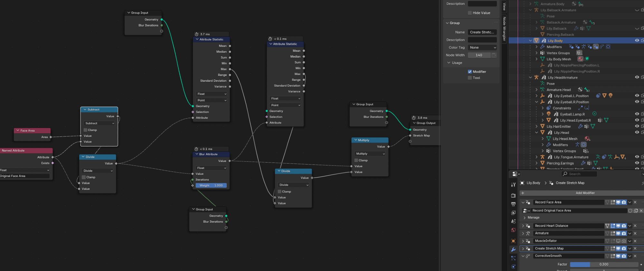The image size is (644, 271).
Task: Click the properties editor Search field
Action: (x=579, y=174)
